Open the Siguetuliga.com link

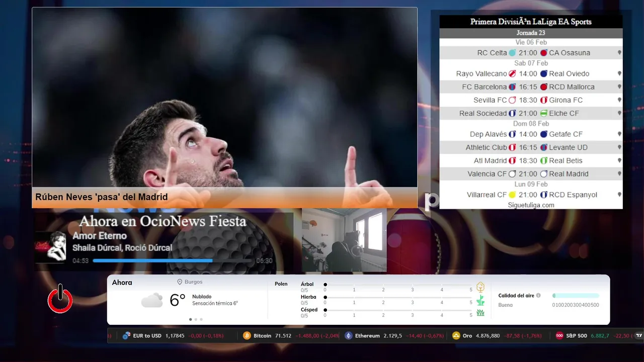tap(531, 205)
